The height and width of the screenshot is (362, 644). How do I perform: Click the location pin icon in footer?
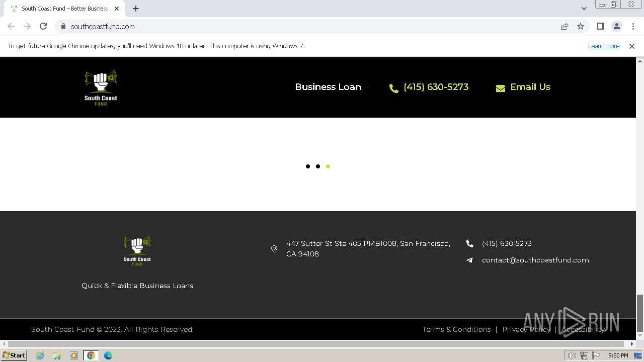pos(274,249)
